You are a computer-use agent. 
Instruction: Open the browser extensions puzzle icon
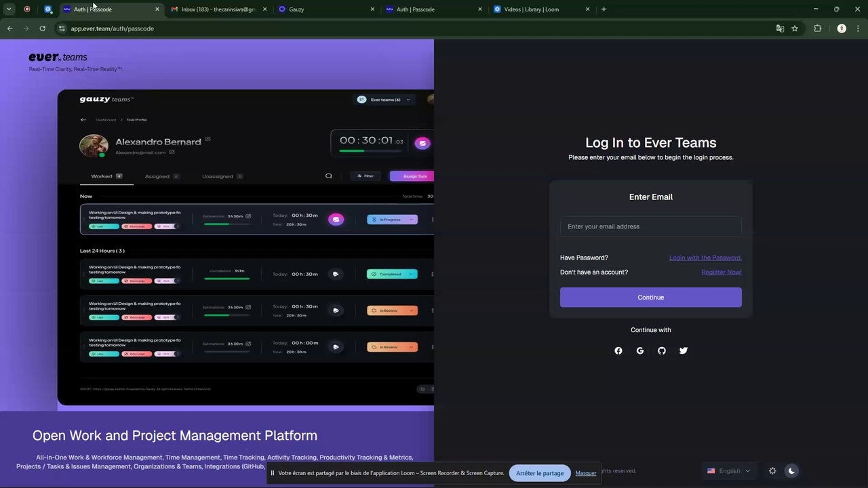click(x=817, y=28)
